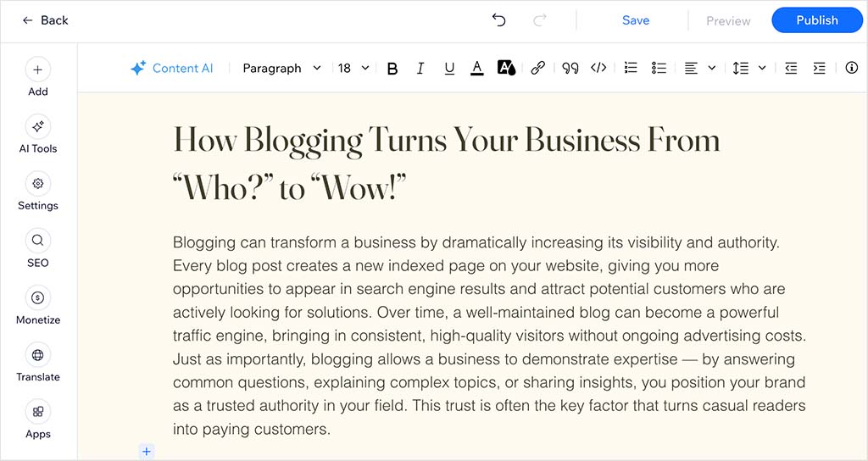The height and width of the screenshot is (461, 868).
Task: Apply block quote formatting
Action: click(570, 68)
